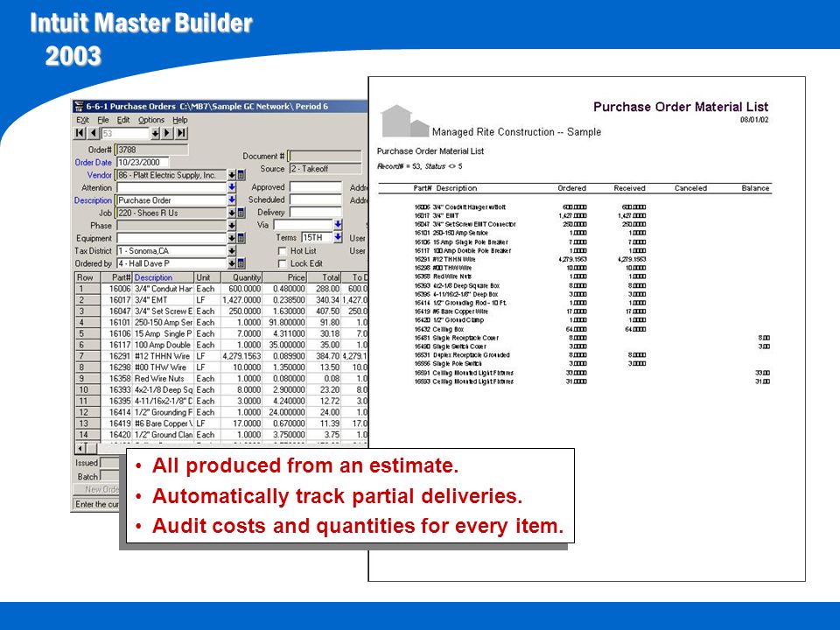Expand the Description quick list
The height and width of the screenshot is (630, 840).
pyautogui.click(x=231, y=200)
